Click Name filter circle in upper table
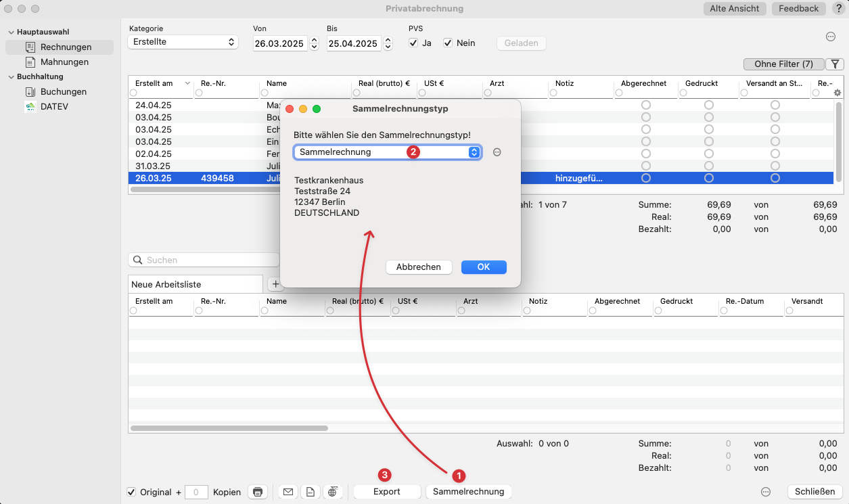Image resolution: width=849 pixels, height=504 pixels. 265,93
